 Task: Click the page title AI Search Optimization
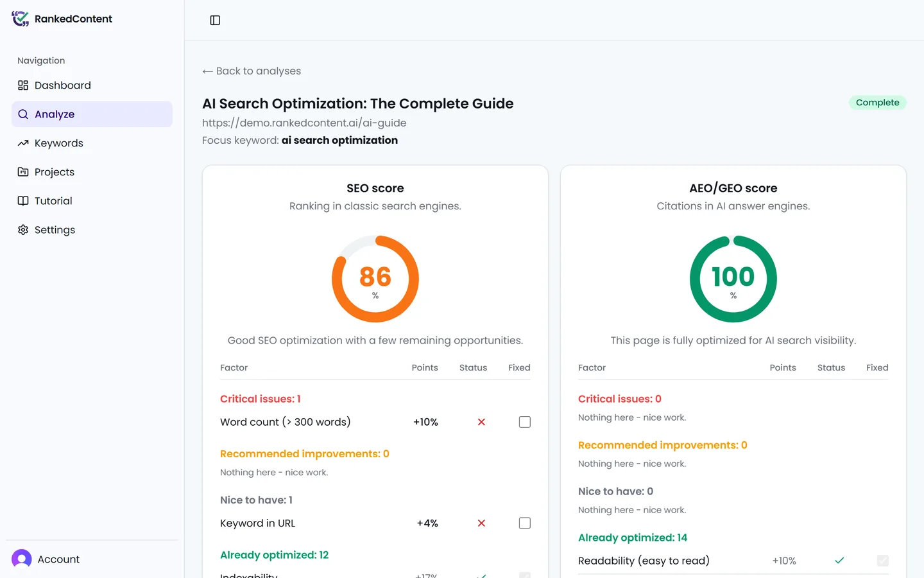(x=357, y=103)
